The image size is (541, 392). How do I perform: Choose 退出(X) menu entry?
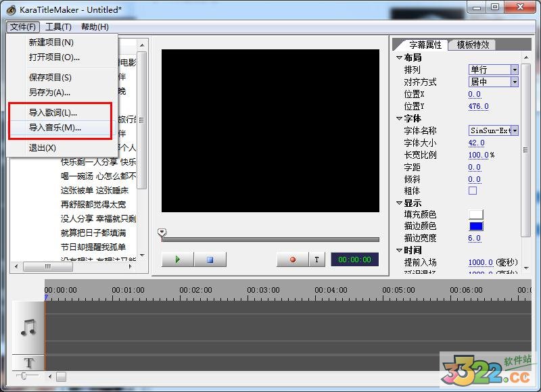pos(42,148)
